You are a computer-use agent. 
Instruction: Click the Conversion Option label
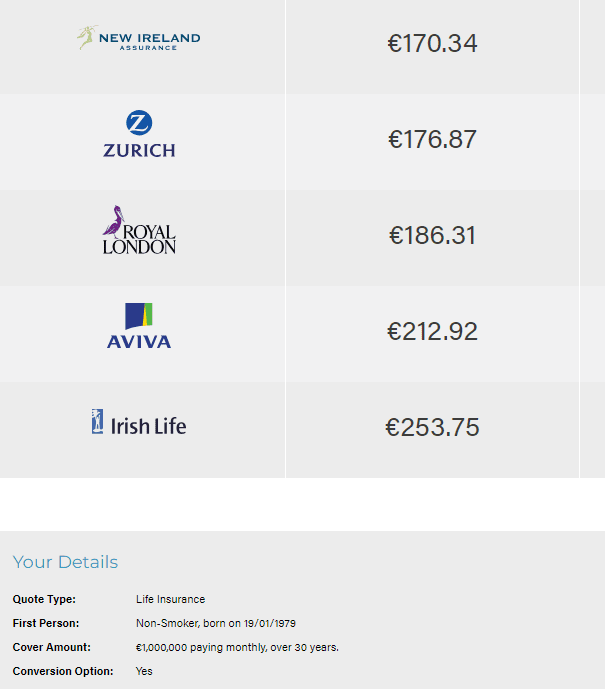[63, 671]
